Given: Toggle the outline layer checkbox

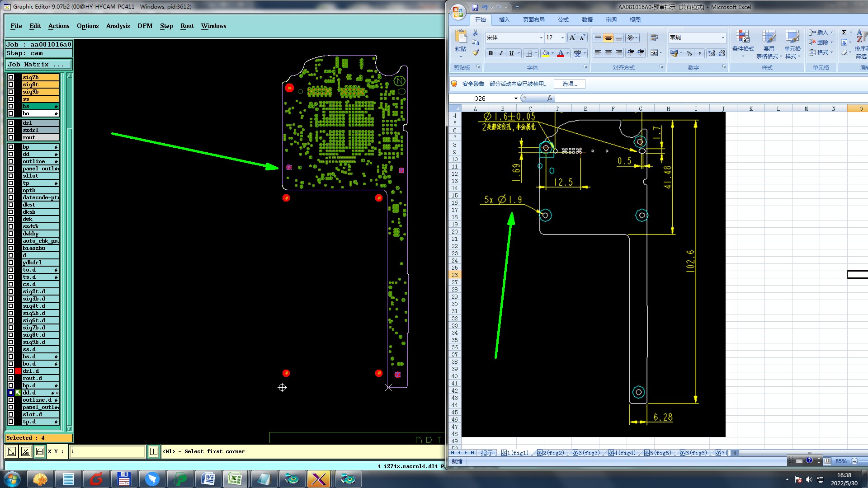Looking at the screenshot, I should coord(11,161).
